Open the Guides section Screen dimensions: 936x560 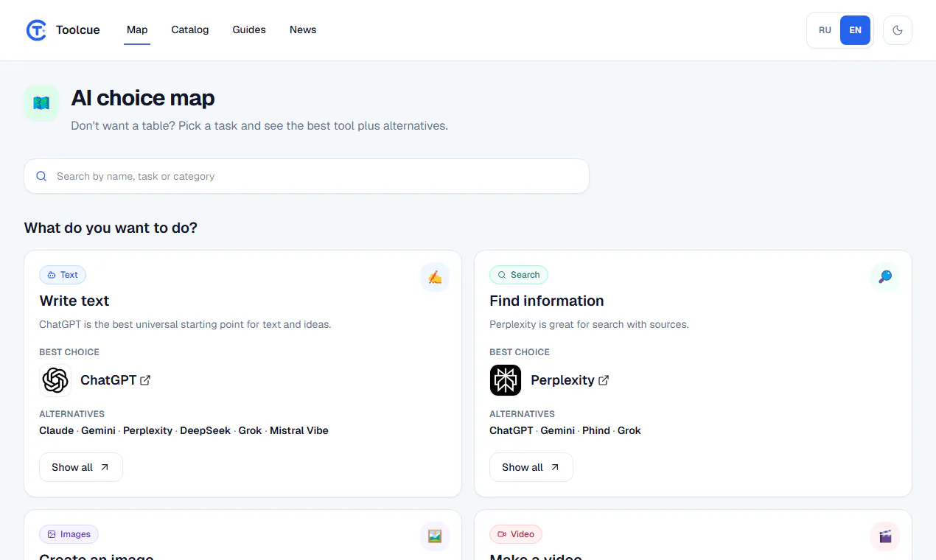(249, 30)
